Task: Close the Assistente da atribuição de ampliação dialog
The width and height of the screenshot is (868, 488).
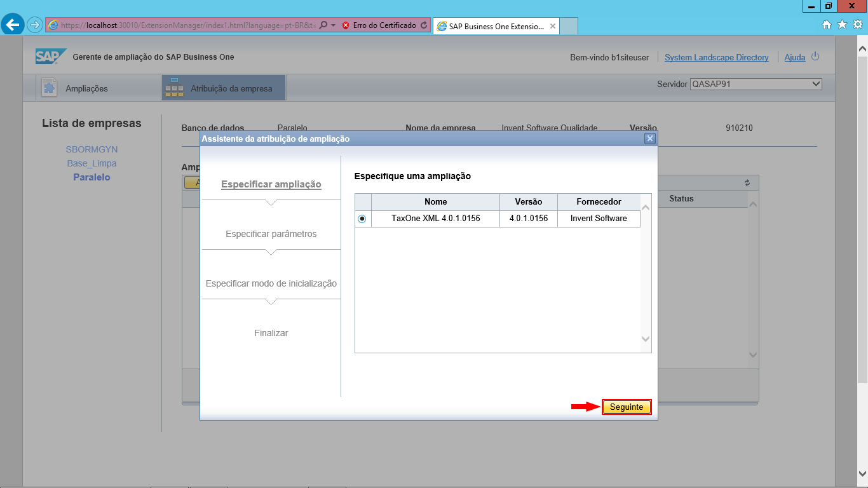Action: [649, 139]
